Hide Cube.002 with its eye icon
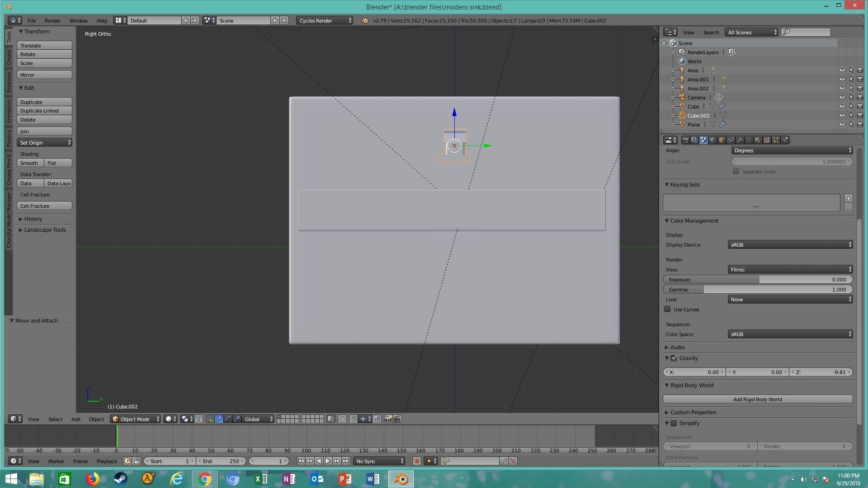The image size is (868, 488). point(842,116)
